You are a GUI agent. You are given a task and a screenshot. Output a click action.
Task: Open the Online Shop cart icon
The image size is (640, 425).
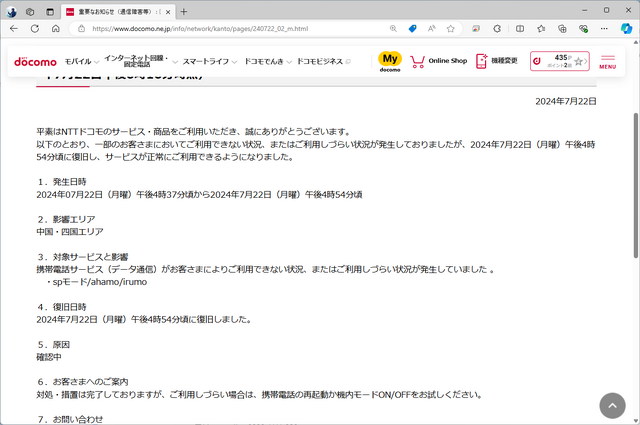(417, 61)
